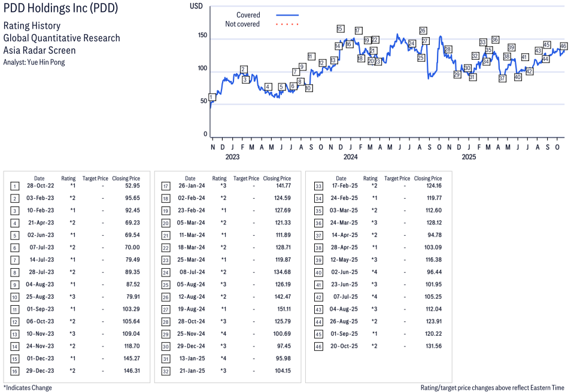Viewport: 571px width, 392px height.
Task: Select the Asia Radar Screen heading text
Action: [x=40, y=50]
